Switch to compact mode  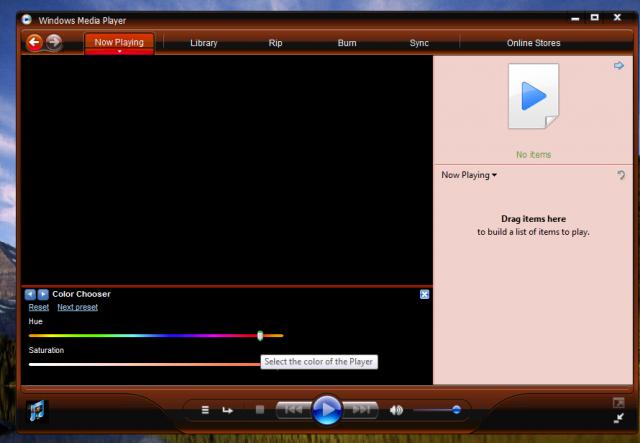(x=619, y=418)
